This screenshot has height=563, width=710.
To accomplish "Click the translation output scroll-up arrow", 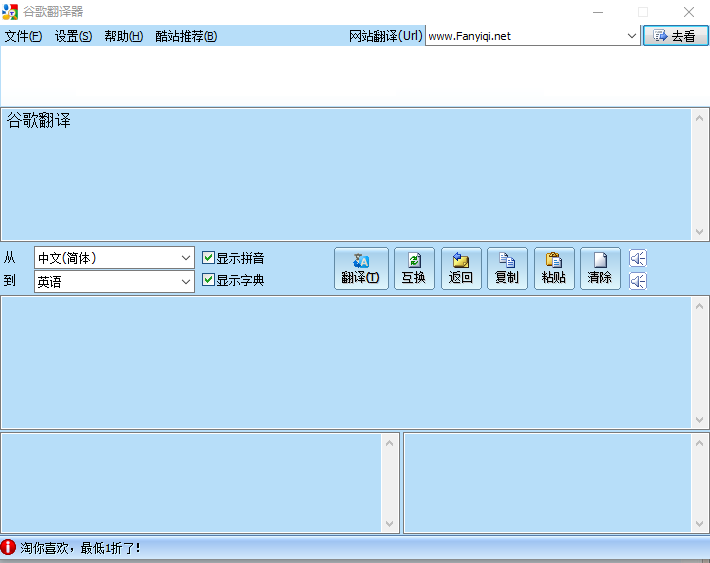I will pos(700,306).
